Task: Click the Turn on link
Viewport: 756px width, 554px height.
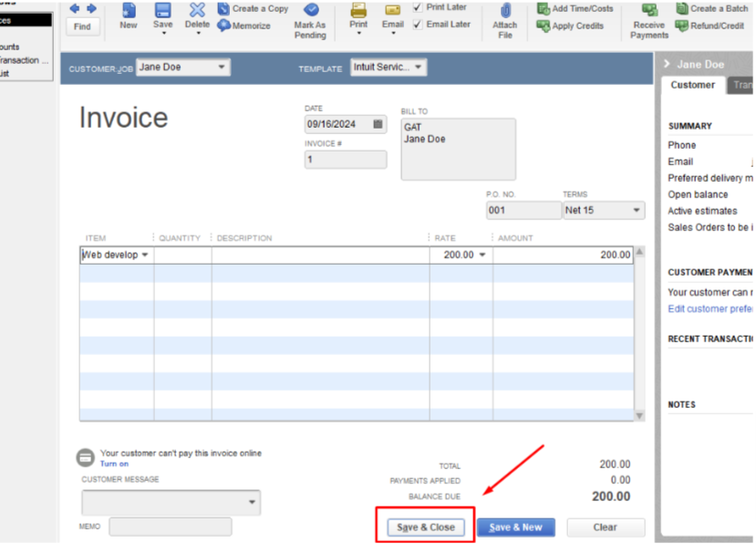Action: [114, 464]
